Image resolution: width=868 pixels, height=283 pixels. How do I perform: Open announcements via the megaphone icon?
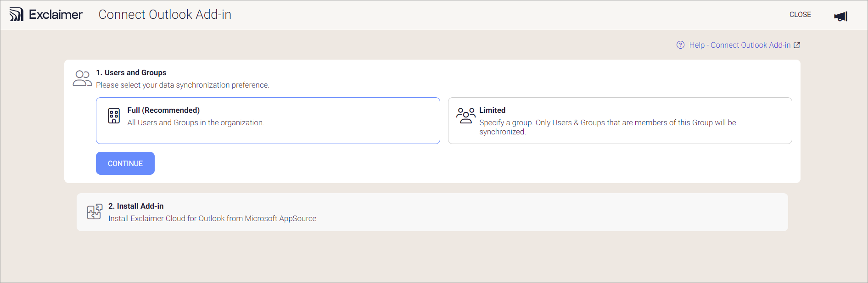pos(840,16)
